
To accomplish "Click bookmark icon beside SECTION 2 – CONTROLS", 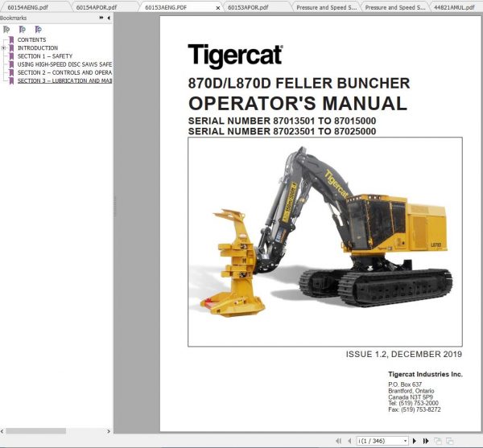I will point(11,72).
